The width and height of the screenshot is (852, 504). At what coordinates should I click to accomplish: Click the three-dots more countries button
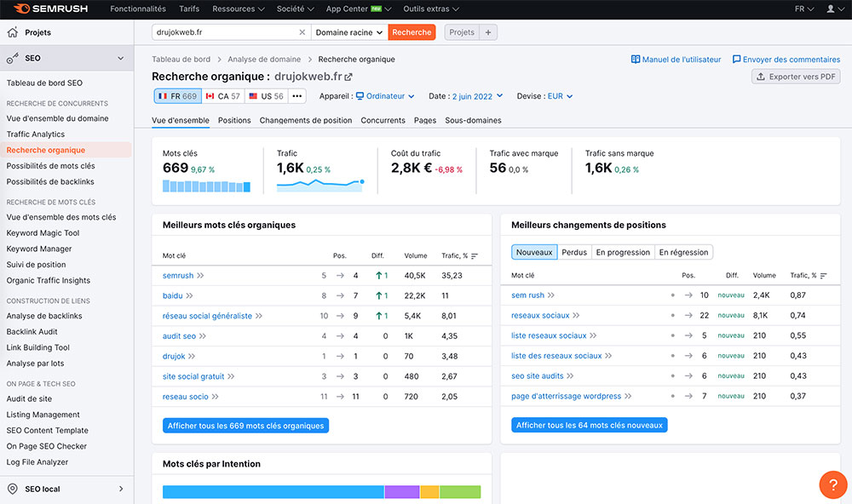click(x=296, y=96)
